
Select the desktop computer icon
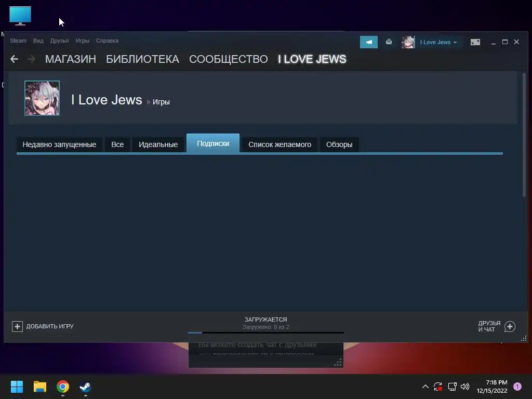[20, 16]
